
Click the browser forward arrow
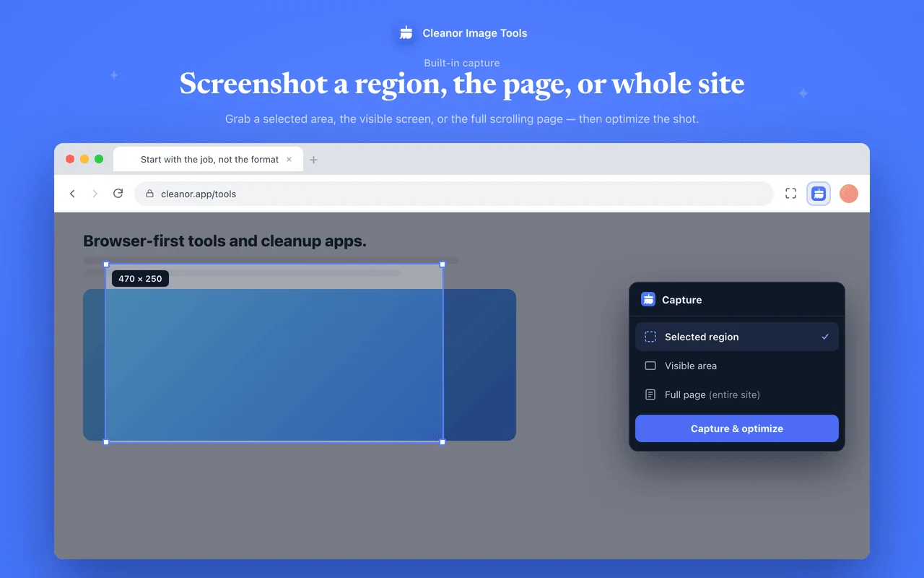point(95,194)
